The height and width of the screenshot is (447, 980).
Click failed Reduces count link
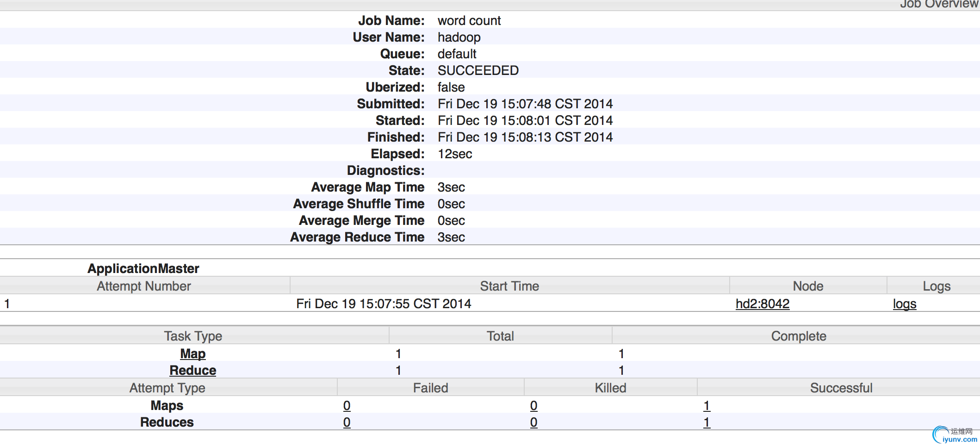click(347, 422)
